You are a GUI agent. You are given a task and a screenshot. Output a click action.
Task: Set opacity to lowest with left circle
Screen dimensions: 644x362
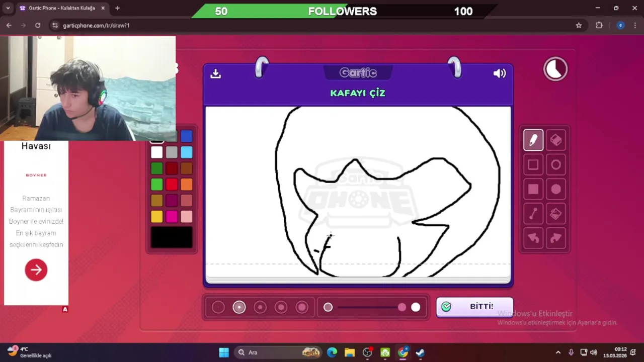click(x=328, y=307)
